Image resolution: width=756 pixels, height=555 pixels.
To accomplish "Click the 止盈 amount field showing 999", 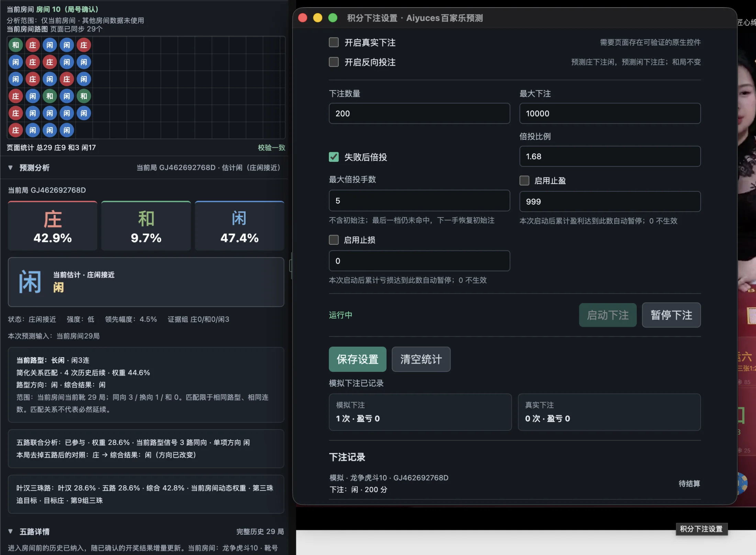I will 610,201.
